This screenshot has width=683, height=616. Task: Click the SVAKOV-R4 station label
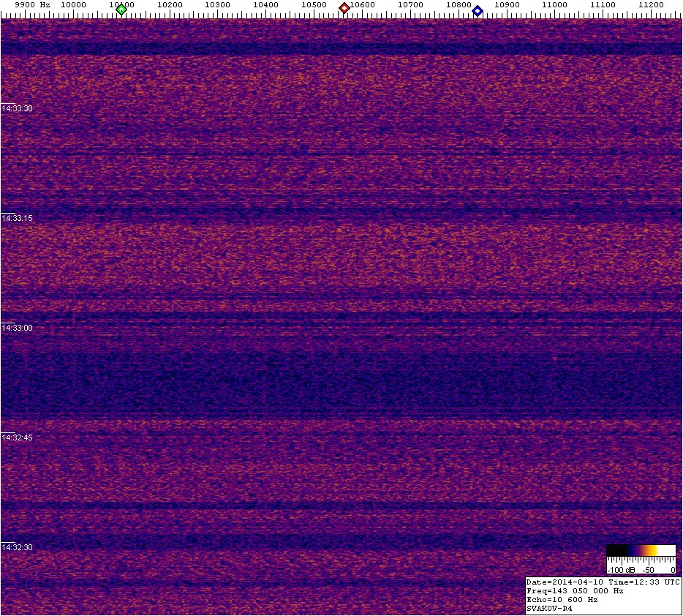click(x=548, y=608)
